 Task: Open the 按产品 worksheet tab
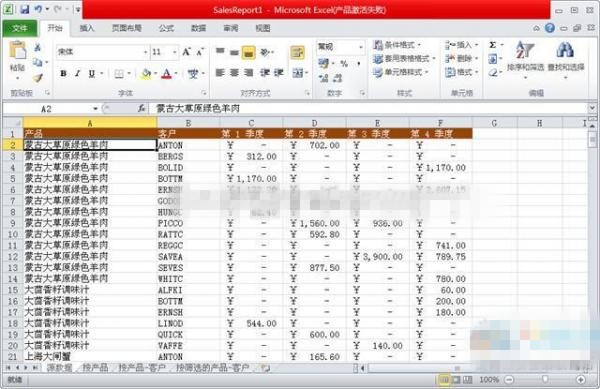click(x=95, y=368)
